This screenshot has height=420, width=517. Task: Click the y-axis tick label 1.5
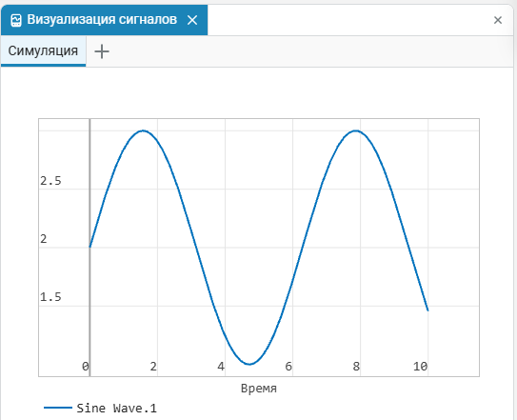point(50,297)
